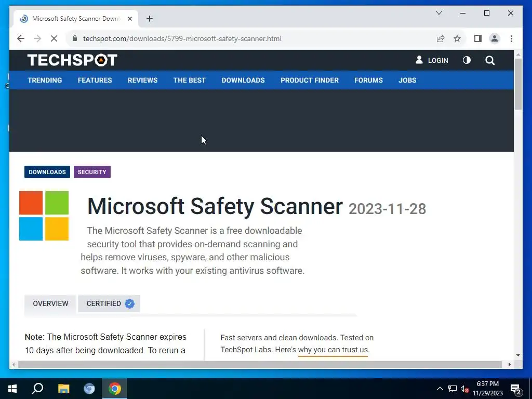This screenshot has height=399, width=532.
Task: Click the Google Chrome taskbar icon
Action: click(x=115, y=389)
